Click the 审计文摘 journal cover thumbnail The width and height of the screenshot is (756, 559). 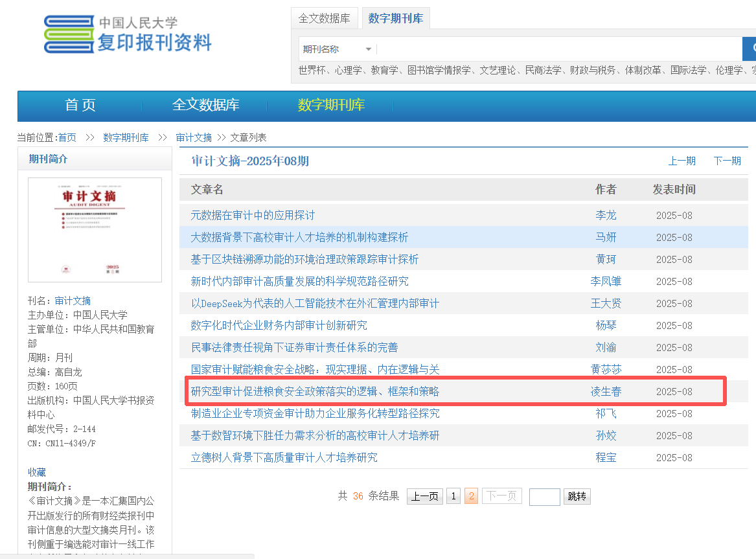click(x=95, y=229)
